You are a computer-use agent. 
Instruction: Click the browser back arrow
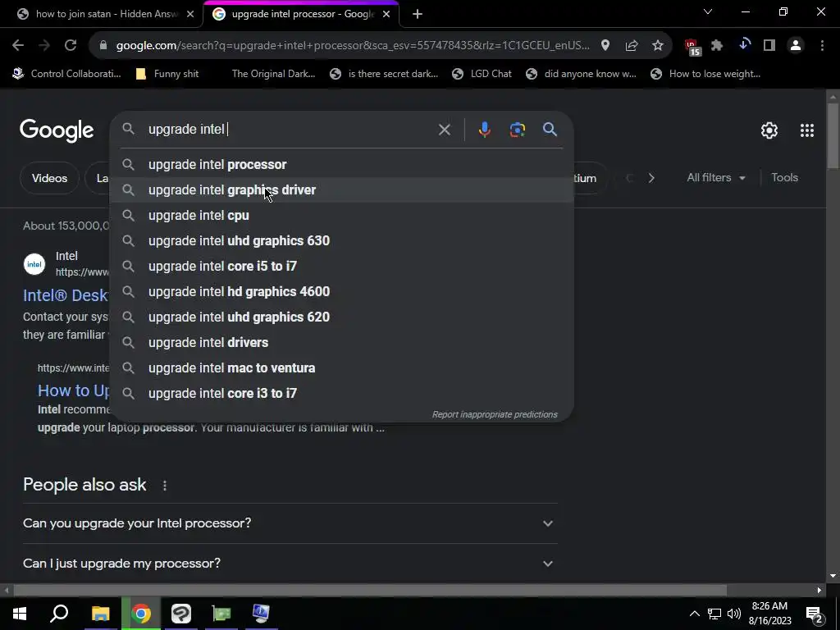[18, 46]
